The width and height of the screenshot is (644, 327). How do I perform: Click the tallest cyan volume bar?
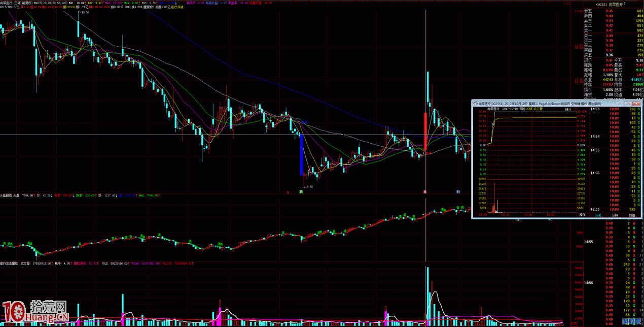tap(427, 296)
